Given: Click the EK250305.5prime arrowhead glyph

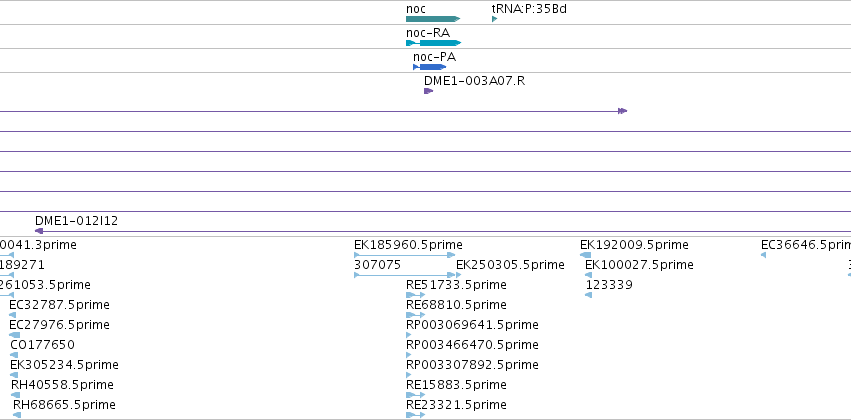Looking at the screenshot, I should tap(459, 275).
